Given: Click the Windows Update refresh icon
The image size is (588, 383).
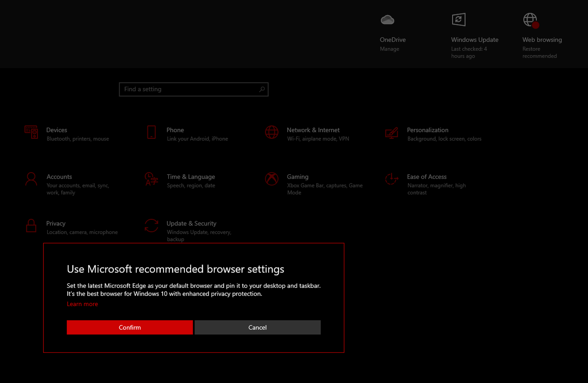Looking at the screenshot, I should [459, 20].
